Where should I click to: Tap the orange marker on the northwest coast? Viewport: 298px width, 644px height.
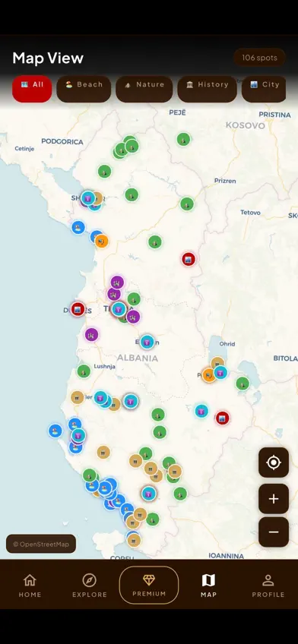(102, 241)
